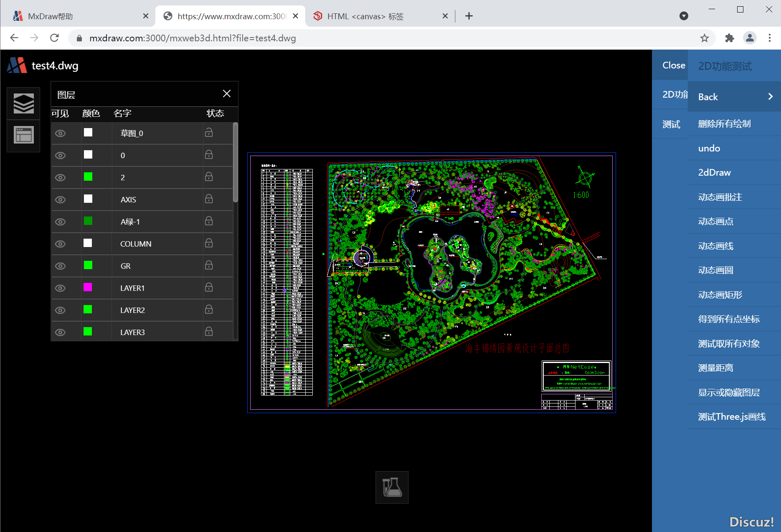The width and height of the screenshot is (781, 532).
Task: Select the Back menu item
Action: pyautogui.click(x=734, y=97)
